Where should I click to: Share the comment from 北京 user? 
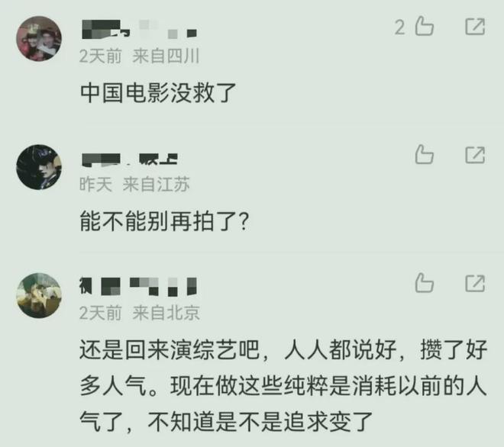(x=475, y=283)
